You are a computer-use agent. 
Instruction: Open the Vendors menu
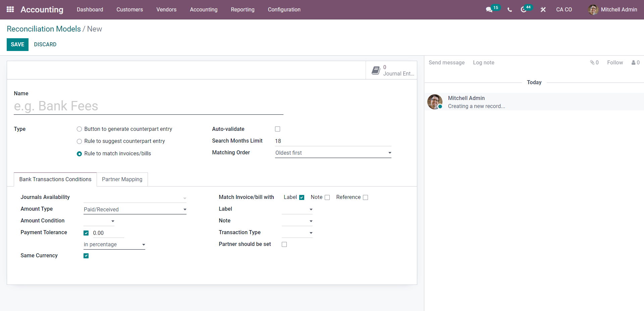[166, 9]
